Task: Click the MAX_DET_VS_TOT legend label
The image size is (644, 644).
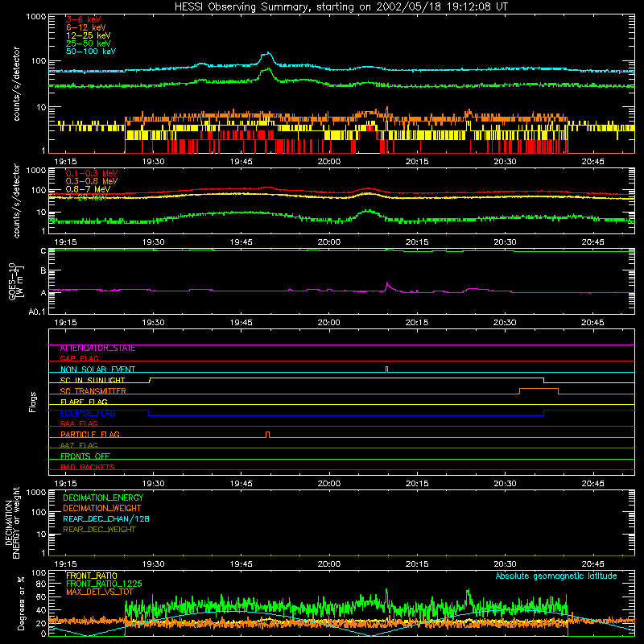Action: pos(100,592)
